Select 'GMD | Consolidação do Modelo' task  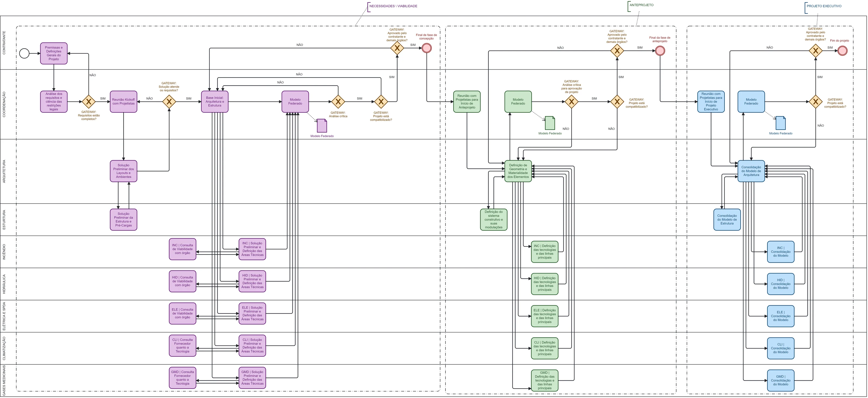(x=781, y=380)
